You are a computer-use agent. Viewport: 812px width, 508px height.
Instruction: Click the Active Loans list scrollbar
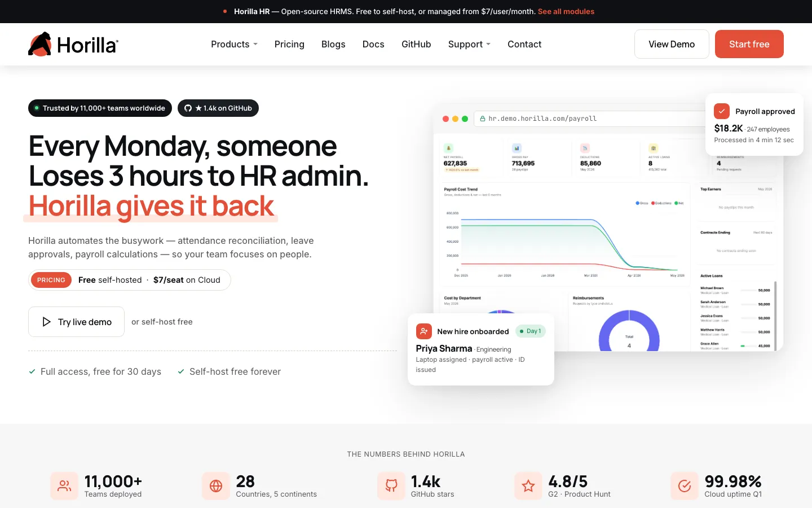coord(775,316)
